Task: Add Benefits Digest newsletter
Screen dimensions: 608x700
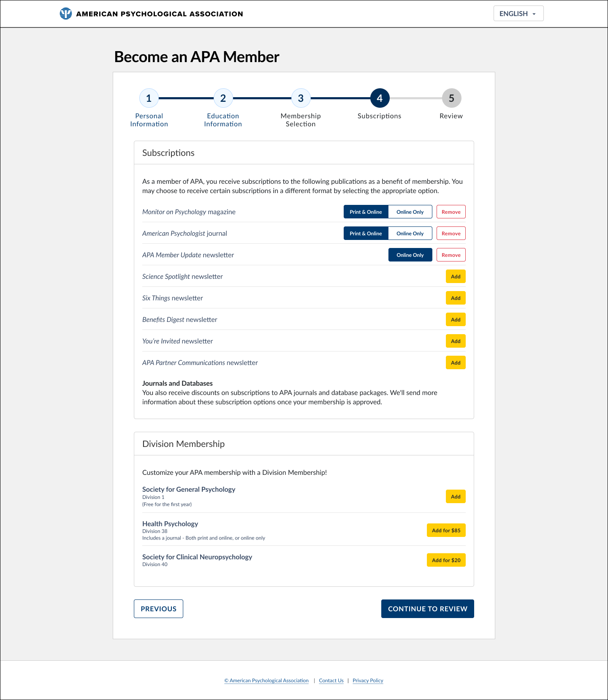Action: pos(456,320)
